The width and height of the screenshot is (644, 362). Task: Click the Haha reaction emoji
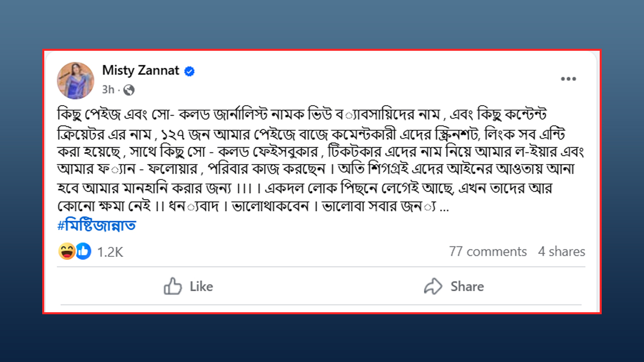pos(66,251)
